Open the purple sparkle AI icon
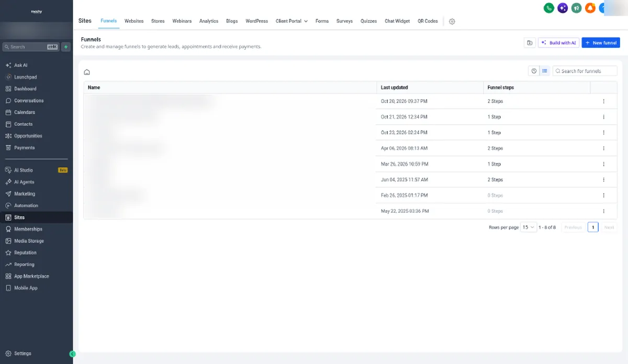628x364 pixels. click(x=563, y=8)
